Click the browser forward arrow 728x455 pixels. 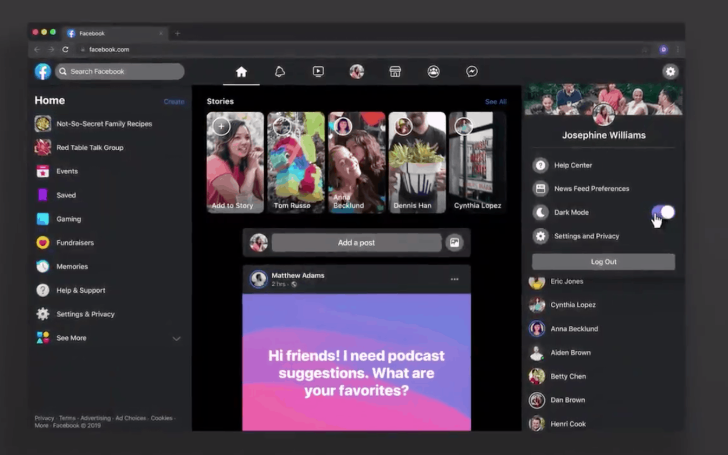tap(51, 49)
